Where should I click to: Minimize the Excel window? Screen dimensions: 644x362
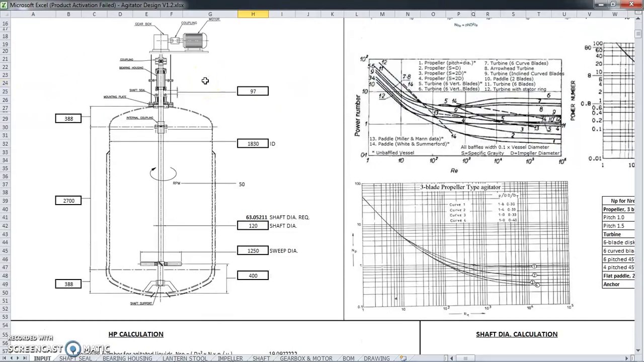601,5
